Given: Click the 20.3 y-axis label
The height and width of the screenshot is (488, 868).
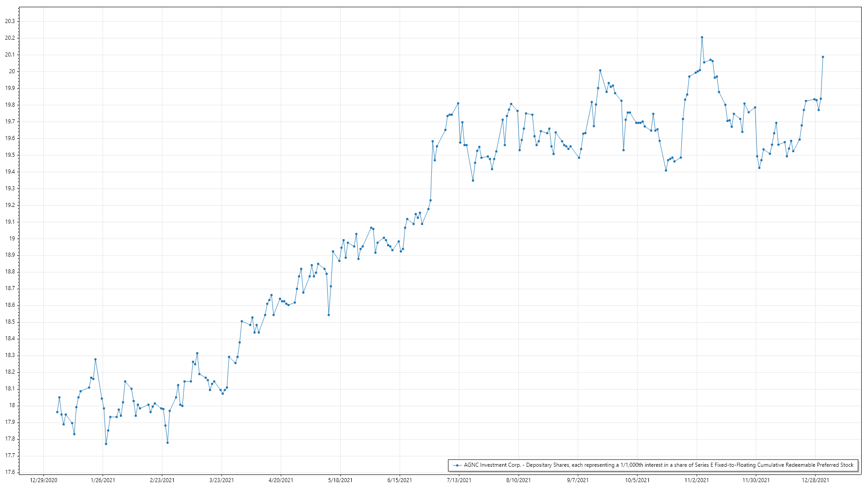Looking at the screenshot, I should pyautogui.click(x=9, y=21).
